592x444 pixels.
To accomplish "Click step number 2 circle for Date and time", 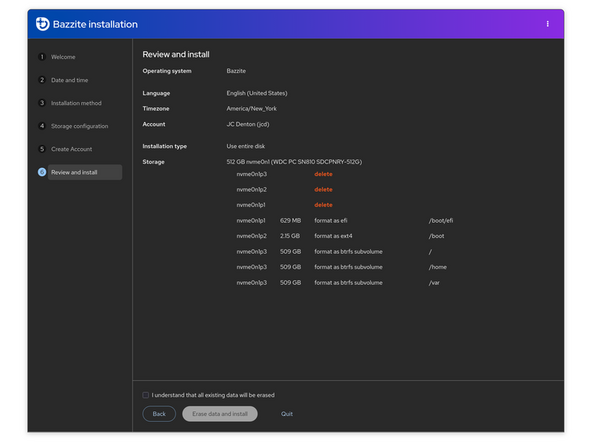I will pos(42,80).
